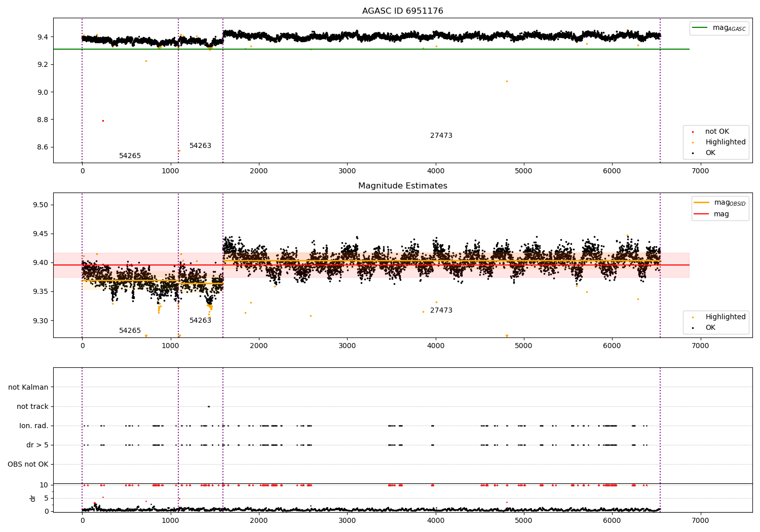This screenshot has height=532, width=760.
Task: Click y-axis tick 9.35 in middle plot
Action: [x=41, y=292]
